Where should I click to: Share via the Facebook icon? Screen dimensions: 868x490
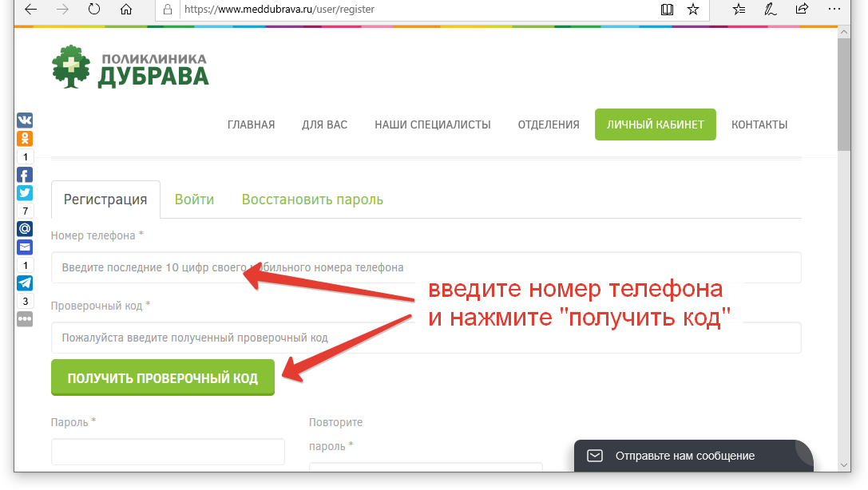point(25,175)
